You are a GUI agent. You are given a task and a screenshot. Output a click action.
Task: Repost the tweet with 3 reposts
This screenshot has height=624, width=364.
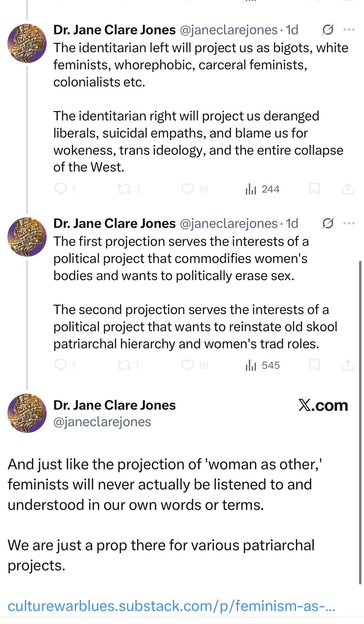(124, 189)
